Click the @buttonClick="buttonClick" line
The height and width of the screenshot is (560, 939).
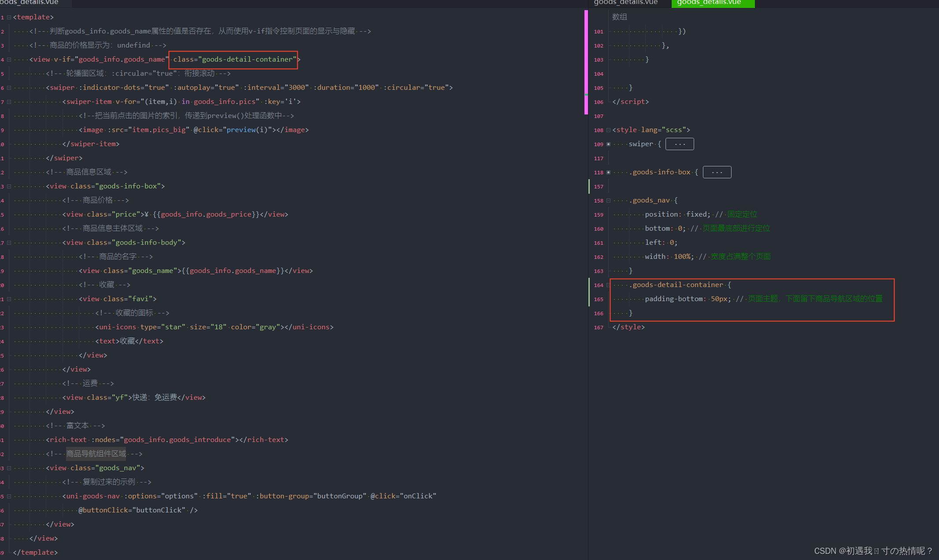click(138, 510)
